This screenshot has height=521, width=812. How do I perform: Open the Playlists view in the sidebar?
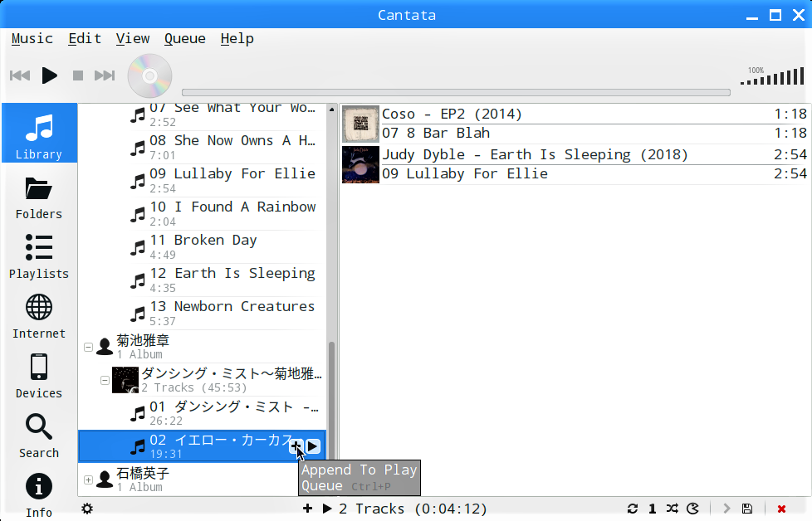39,256
